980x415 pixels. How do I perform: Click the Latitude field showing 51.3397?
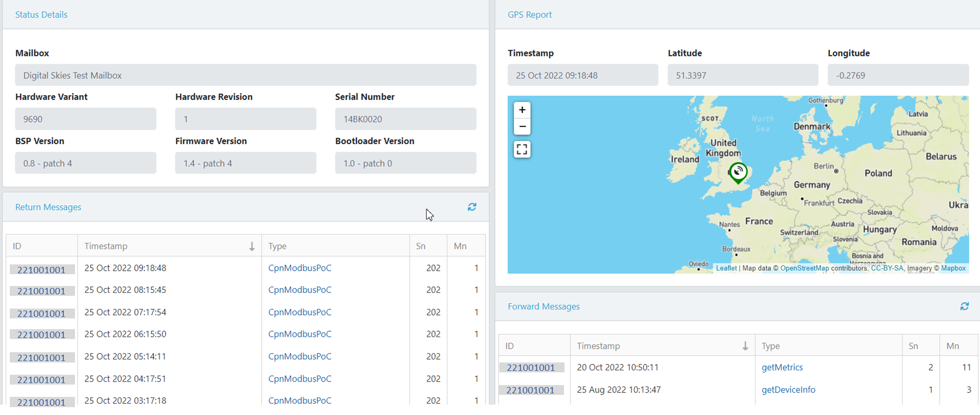pos(742,76)
